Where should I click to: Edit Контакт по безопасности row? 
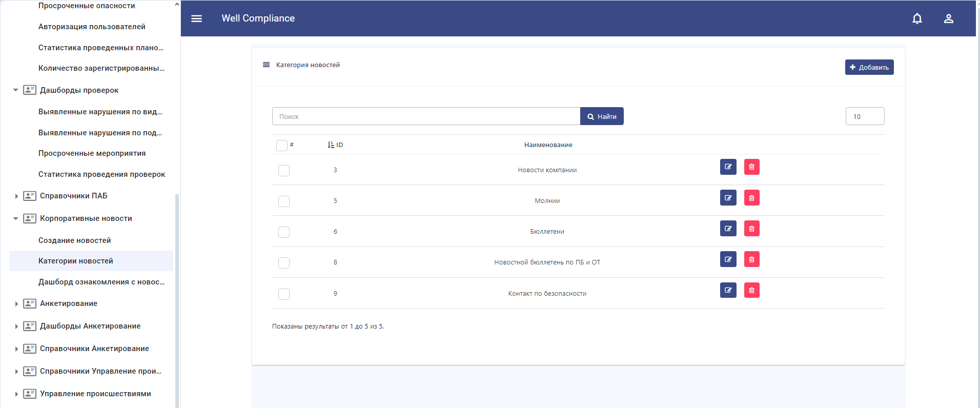728,291
